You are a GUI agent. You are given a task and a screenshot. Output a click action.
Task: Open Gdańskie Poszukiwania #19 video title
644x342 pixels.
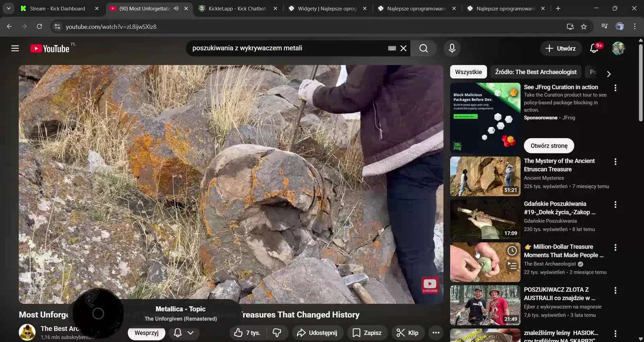point(559,208)
